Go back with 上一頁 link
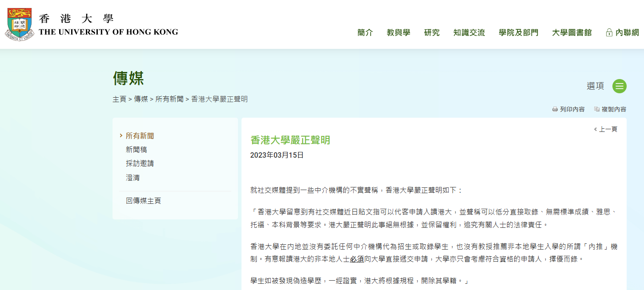644x290 pixels. [608, 129]
